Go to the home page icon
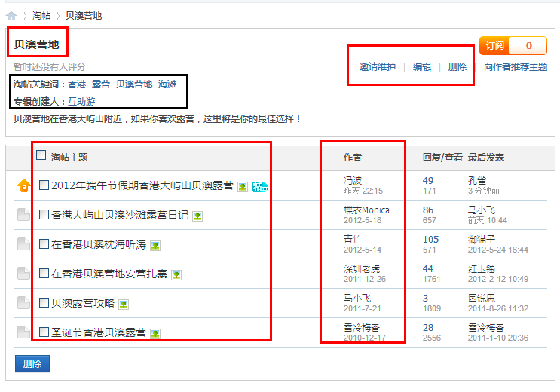This screenshot has width=560, height=392. pyautogui.click(x=11, y=16)
